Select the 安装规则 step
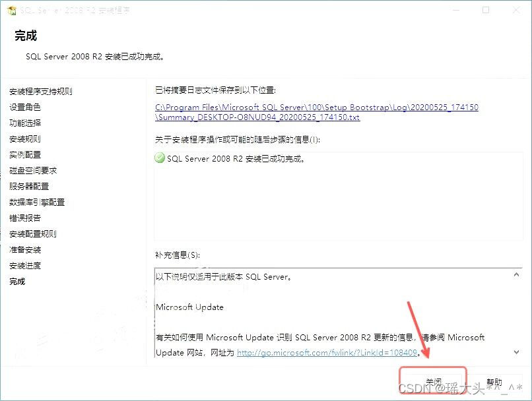Screen dimensions: 532x401 pyautogui.click(x=25, y=139)
